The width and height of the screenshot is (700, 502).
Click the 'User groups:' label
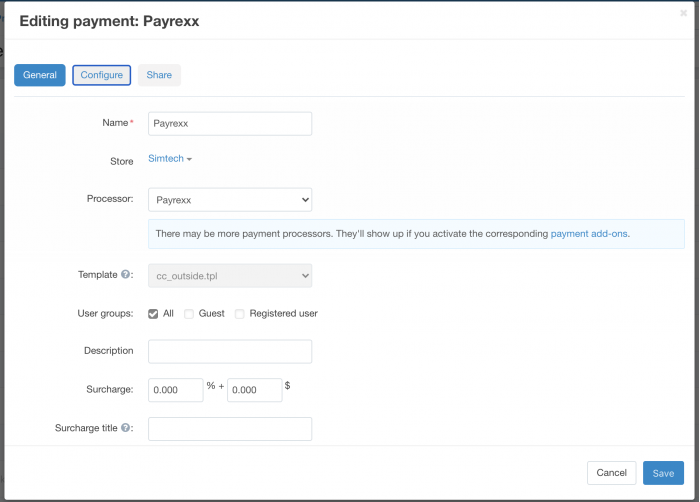(x=105, y=314)
